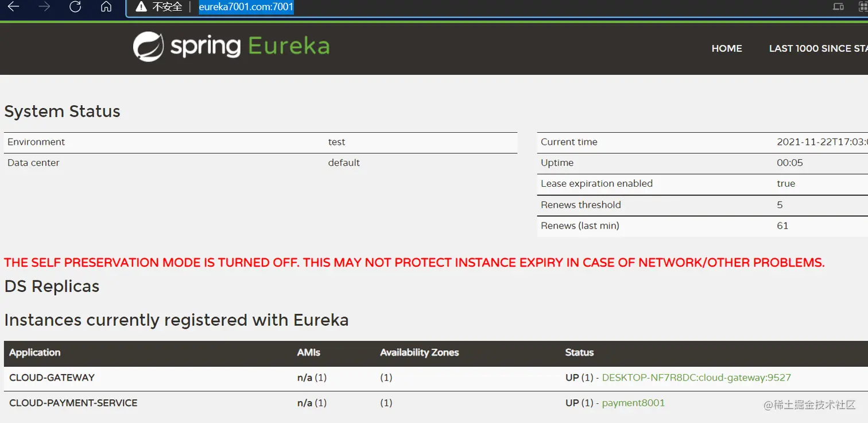Click the Spring Eureka leaf logo
The height and width of the screenshot is (423, 868).
(x=149, y=47)
